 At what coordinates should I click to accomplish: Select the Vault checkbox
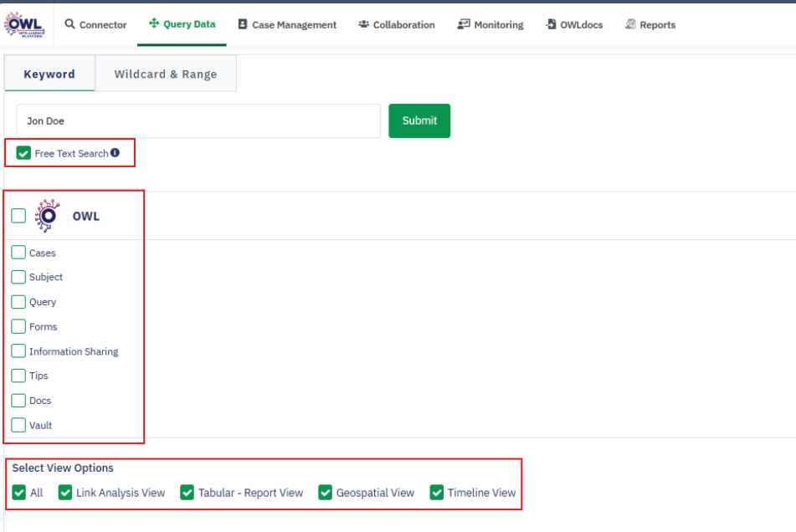click(18, 425)
